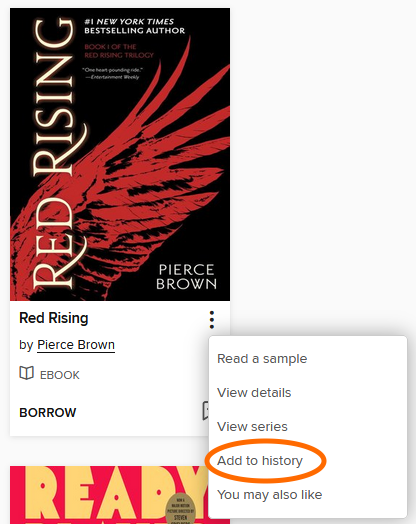Open the Pierce Brown author link
Screen dimensions: 416x524
point(76,345)
